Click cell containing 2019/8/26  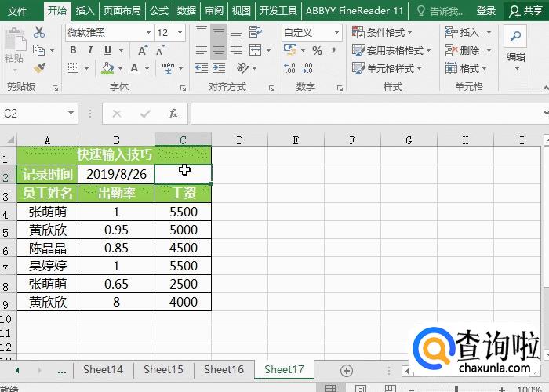tap(117, 174)
